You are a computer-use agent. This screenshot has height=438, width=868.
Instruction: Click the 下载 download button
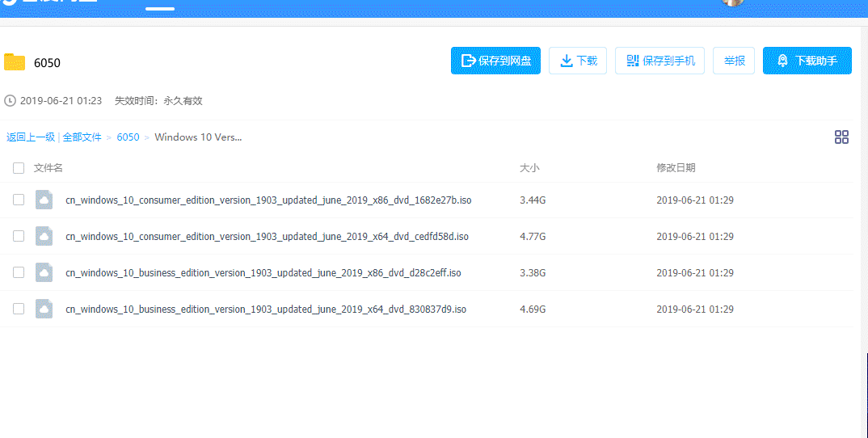pyautogui.click(x=578, y=61)
